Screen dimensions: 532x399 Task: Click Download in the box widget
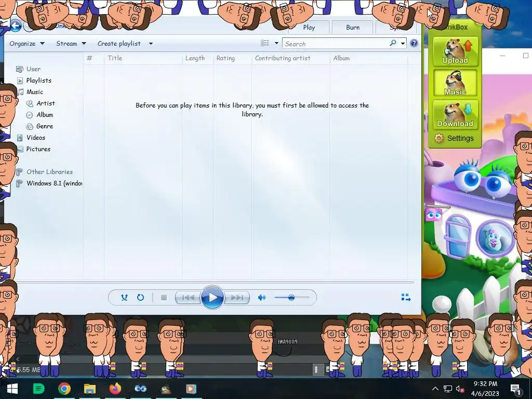pyautogui.click(x=455, y=115)
